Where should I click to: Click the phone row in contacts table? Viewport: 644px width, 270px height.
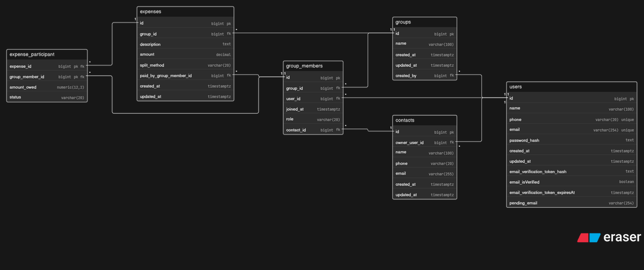pyautogui.click(x=425, y=163)
